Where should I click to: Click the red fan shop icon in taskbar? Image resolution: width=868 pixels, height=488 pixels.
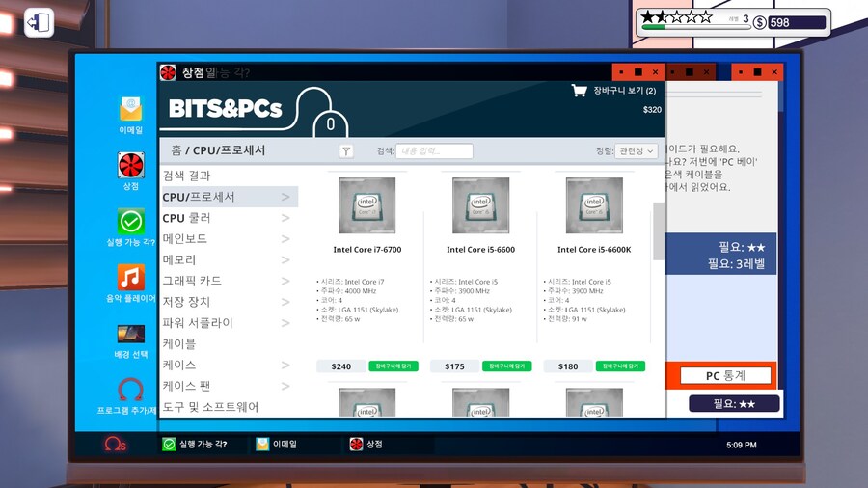[356, 445]
